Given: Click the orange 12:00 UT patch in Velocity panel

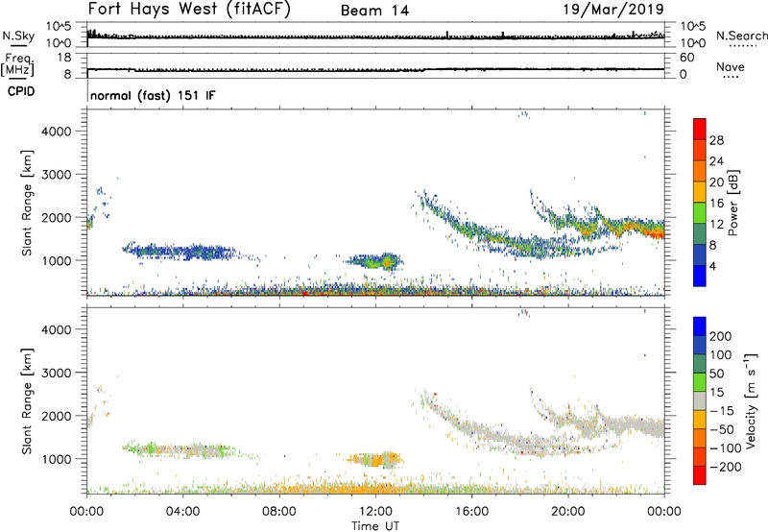Looking at the screenshot, I should [x=374, y=460].
